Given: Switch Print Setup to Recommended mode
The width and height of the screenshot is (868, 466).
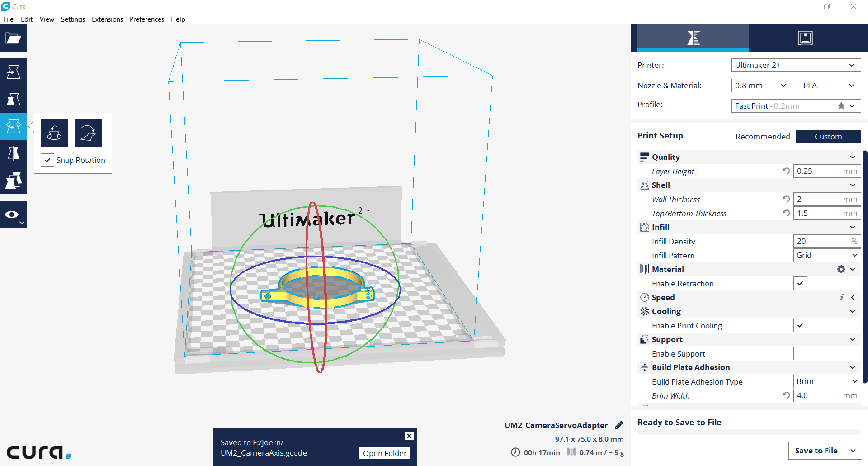Looking at the screenshot, I should tap(763, 137).
